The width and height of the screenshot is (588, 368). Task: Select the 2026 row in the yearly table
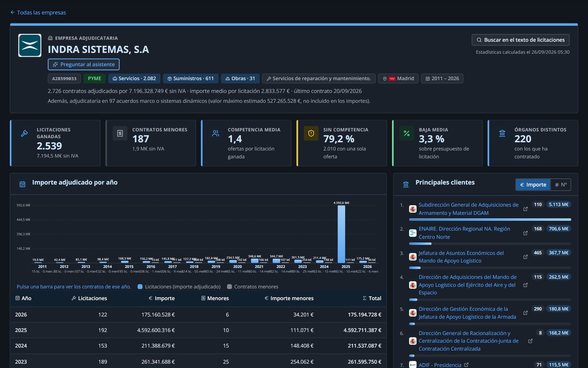198,315
